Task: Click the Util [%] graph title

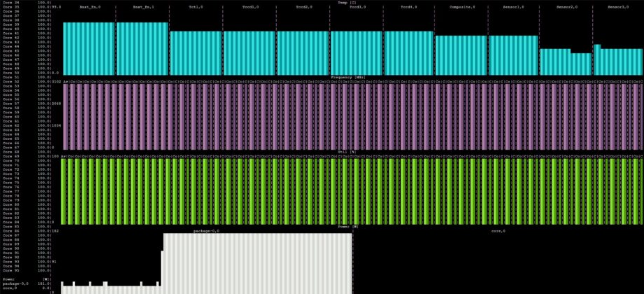Action: [x=347, y=150]
